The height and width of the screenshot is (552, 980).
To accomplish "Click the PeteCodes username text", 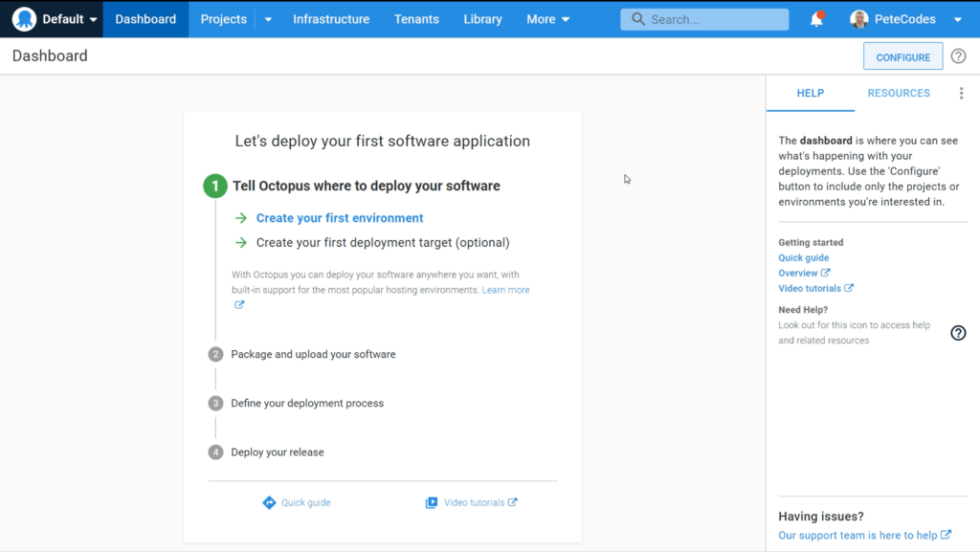I will coord(905,19).
